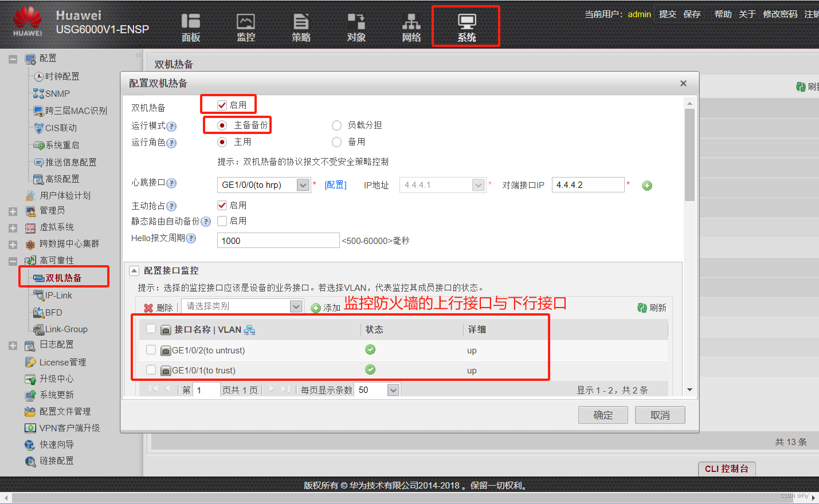The image size is (819, 504).
Task: Select 时钟配置 clock icon in tree
Action: (x=39, y=76)
